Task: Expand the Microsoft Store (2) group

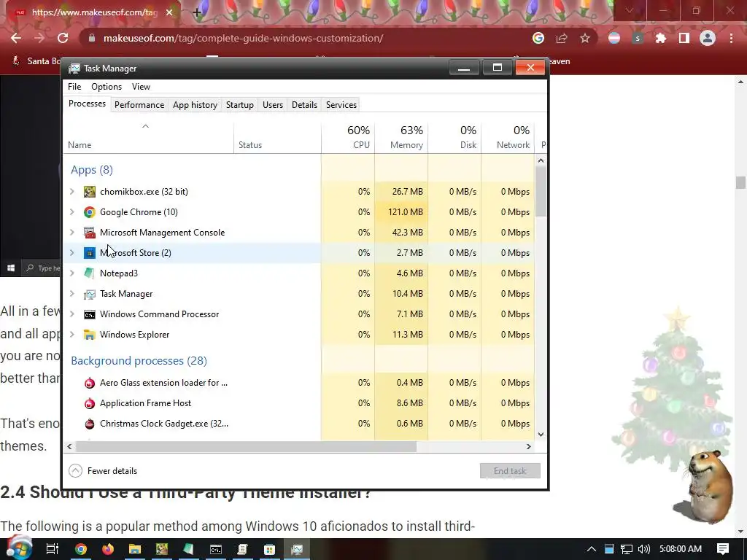Action: (72, 253)
